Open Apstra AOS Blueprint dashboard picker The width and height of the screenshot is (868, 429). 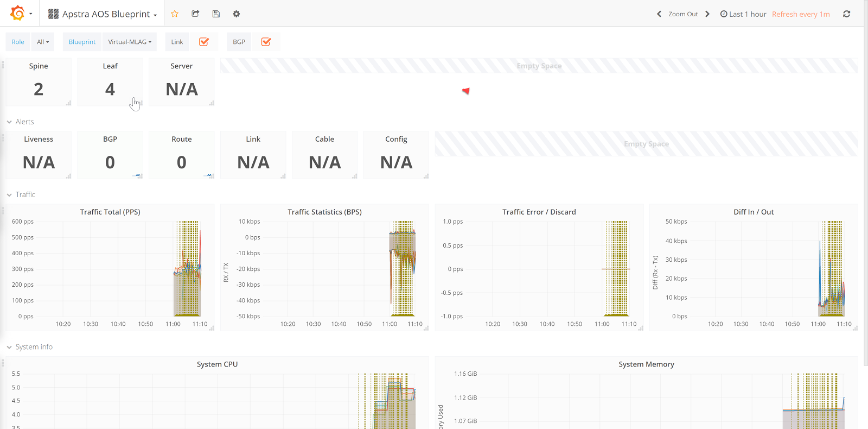coord(103,14)
